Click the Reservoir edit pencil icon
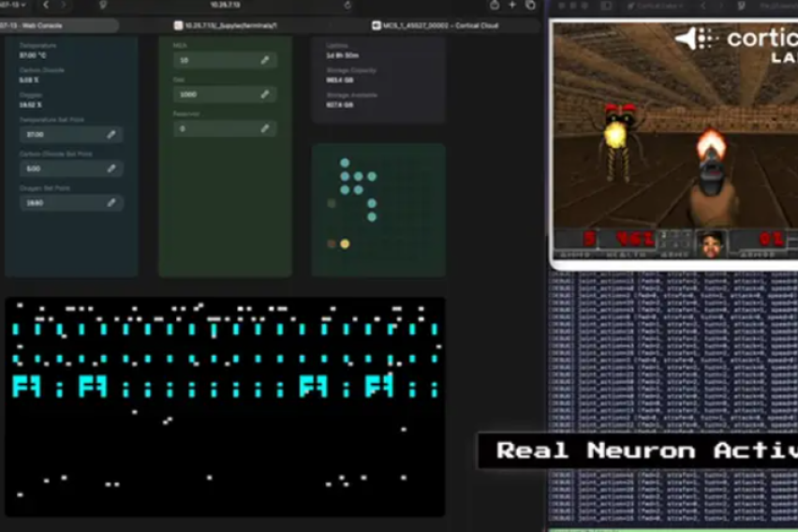The height and width of the screenshot is (532, 798). coord(265,128)
